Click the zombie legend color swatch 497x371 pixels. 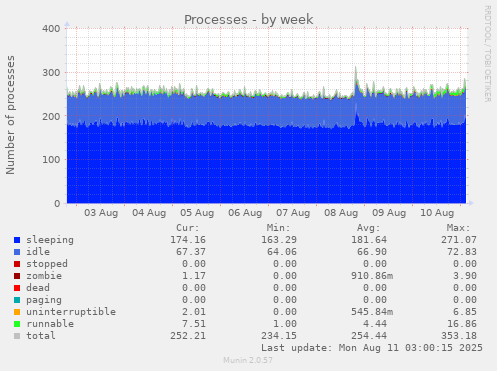click(x=17, y=276)
